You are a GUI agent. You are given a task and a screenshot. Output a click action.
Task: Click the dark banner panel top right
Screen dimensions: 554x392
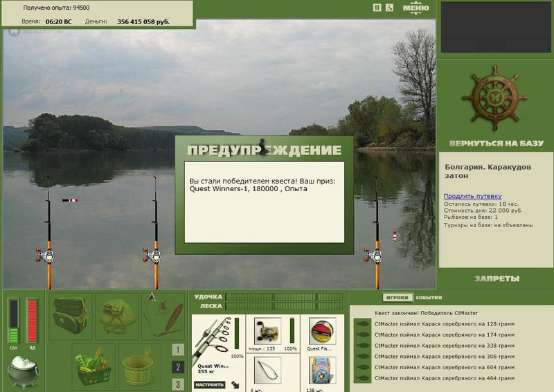coord(496,27)
